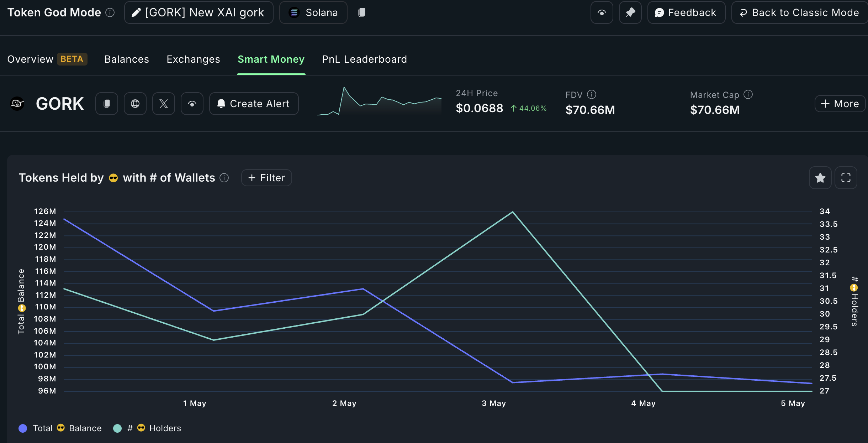This screenshot has height=443, width=868.
Task: Click the FDV info icon
Action: 592,94
